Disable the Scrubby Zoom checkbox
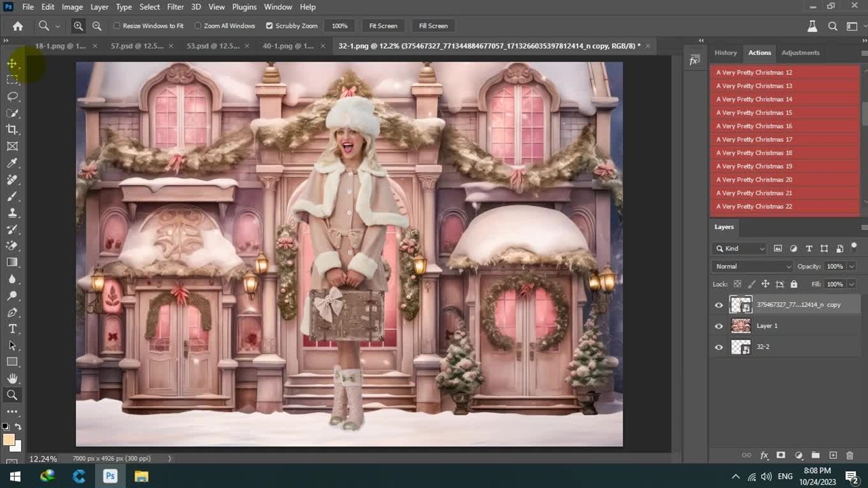Image resolution: width=868 pixels, height=488 pixels. [269, 26]
